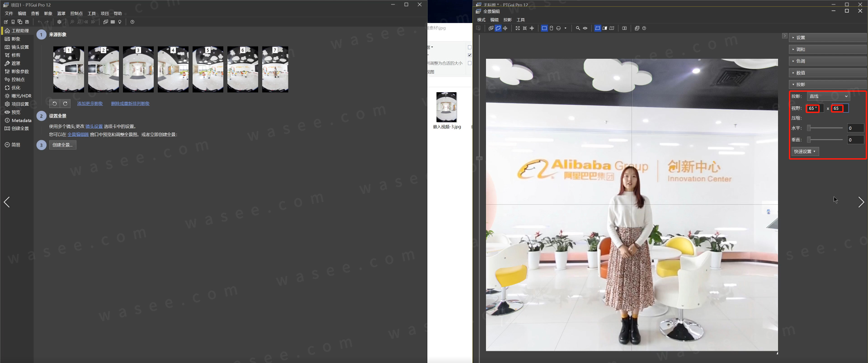Switch to the 镜头设置 sidebar tab
The image size is (868, 363).
[x=17, y=47]
